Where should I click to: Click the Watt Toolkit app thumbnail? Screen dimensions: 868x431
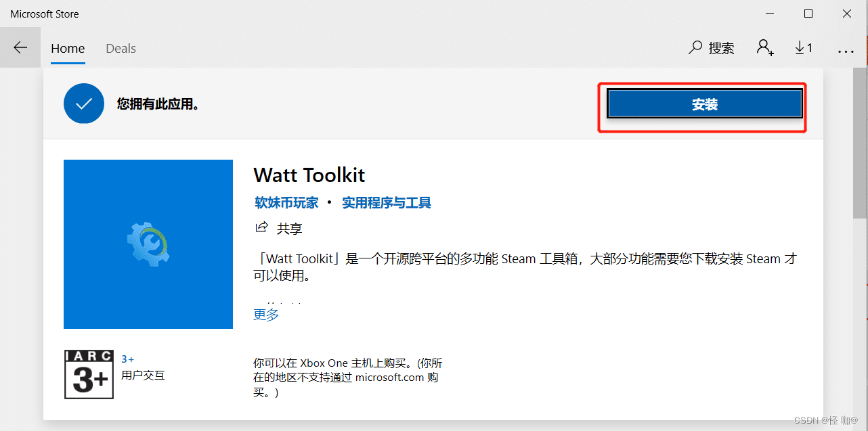pos(148,244)
